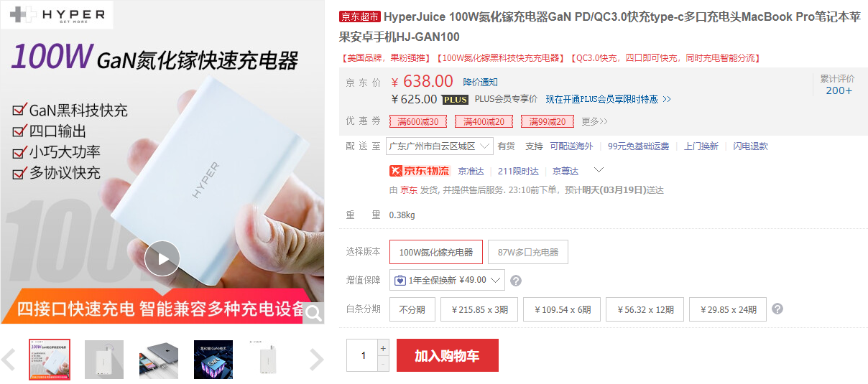Select the 满600减30 coupon
Image resolution: width=868 pixels, height=384 pixels.
[418, 121]
